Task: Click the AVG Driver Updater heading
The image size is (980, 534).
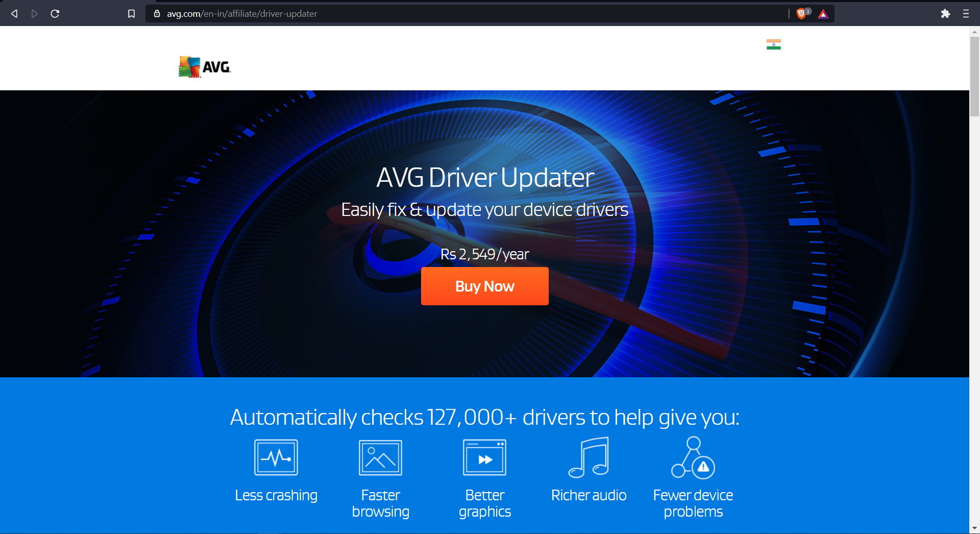Action: (485, 178)
